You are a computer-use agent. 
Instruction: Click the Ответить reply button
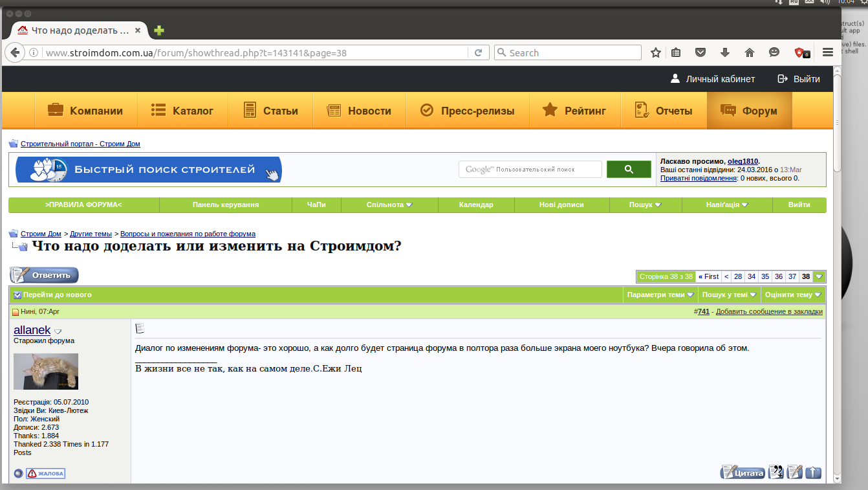click(x=44, y=275)
